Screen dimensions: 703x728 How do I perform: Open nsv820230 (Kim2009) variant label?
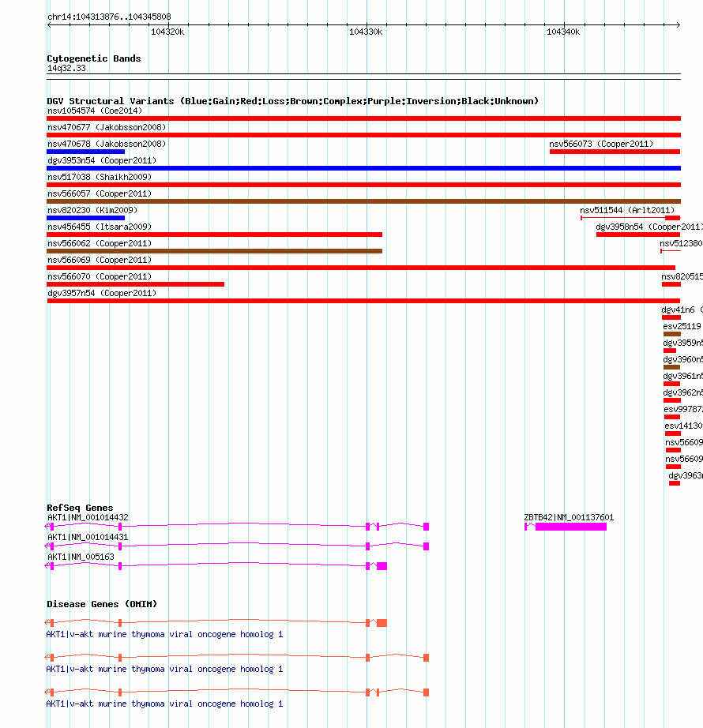pos(92,210)
